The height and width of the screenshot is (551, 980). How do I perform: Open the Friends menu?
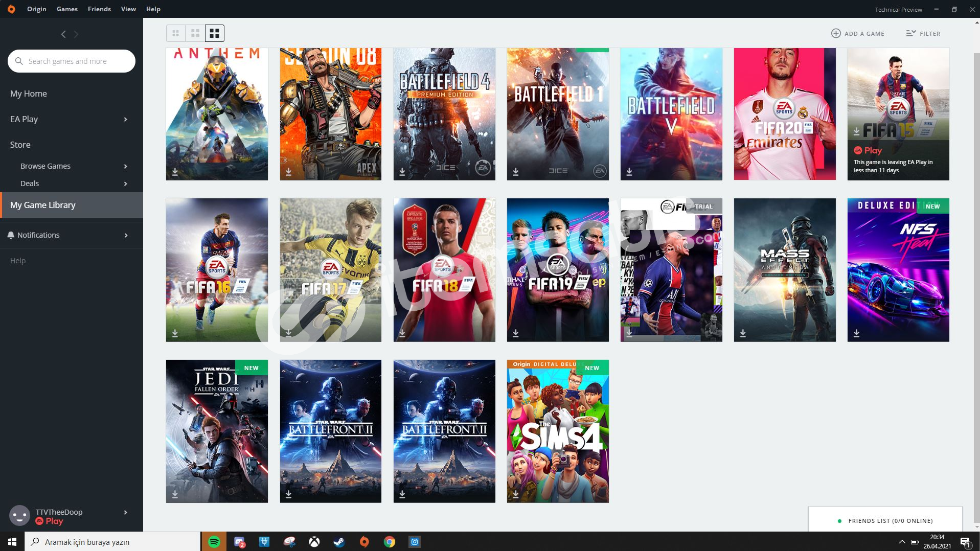tap(99, 9)
